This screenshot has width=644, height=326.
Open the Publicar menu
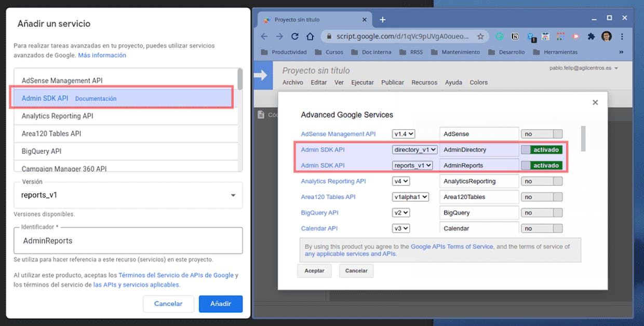(393, 83)
